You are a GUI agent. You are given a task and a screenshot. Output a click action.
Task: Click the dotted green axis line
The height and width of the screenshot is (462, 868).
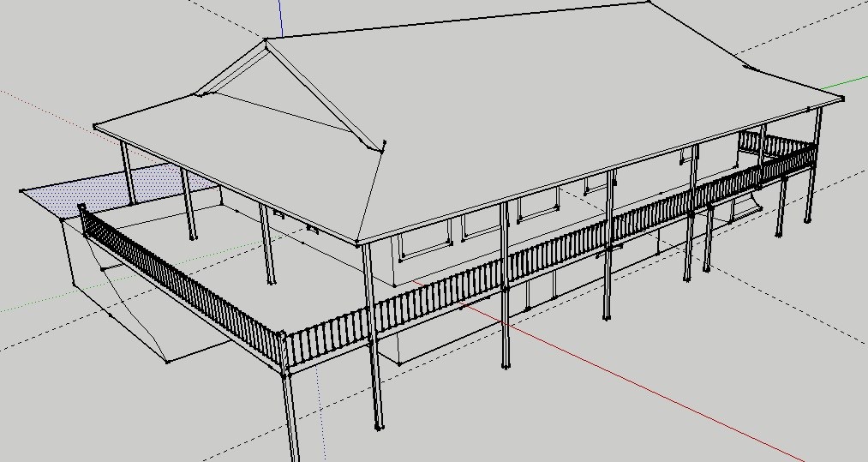[x=51, y=297]
